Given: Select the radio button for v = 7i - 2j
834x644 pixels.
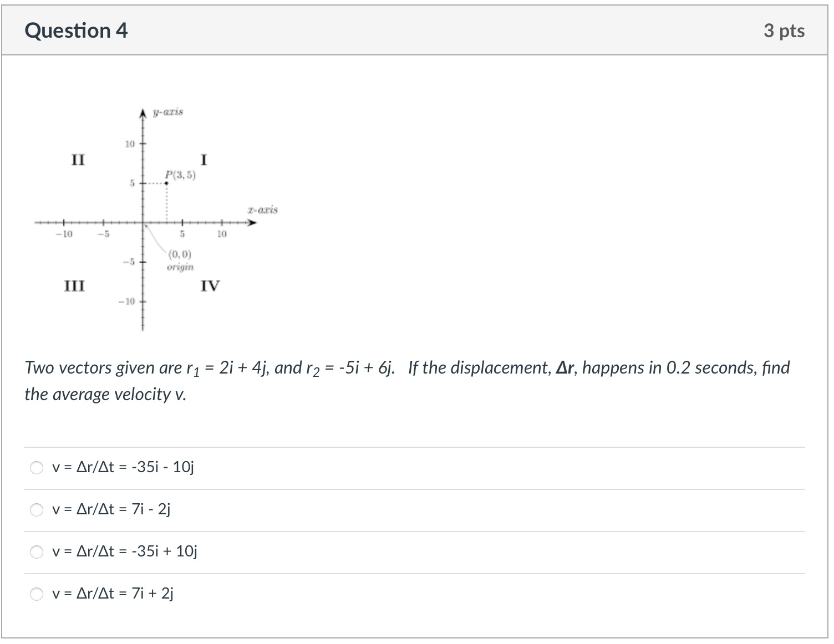Looking at the screenshot, I should (37, 509).
